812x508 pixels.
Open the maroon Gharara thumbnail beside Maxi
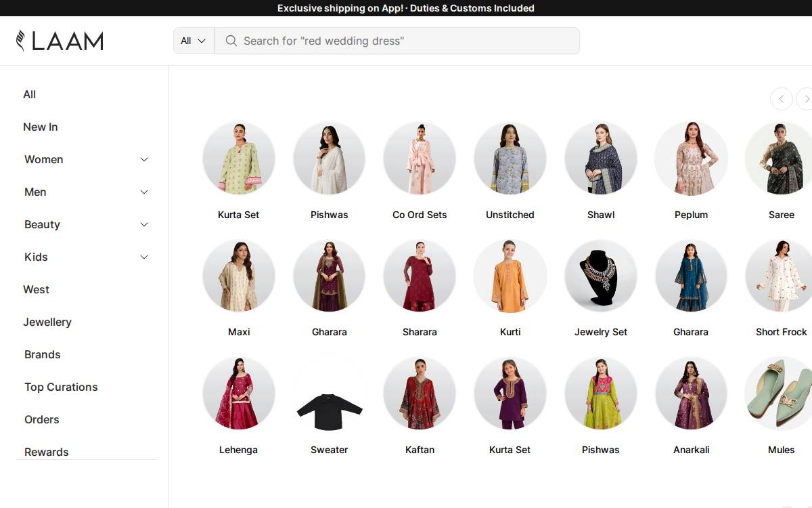click(x=330, y=276)
